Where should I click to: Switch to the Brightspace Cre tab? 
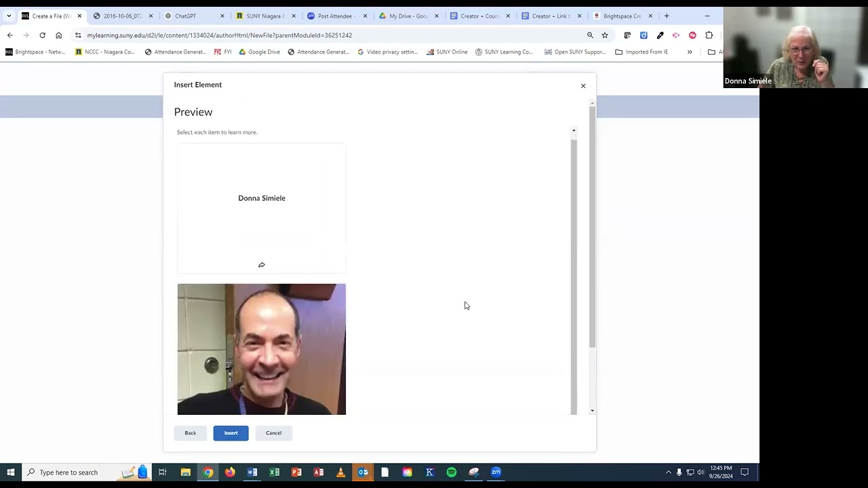[x=621, y=16]
